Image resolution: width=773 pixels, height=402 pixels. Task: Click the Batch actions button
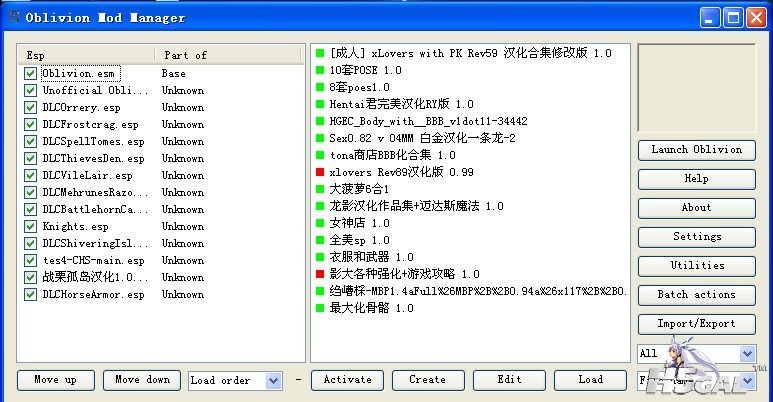[696, 294]
